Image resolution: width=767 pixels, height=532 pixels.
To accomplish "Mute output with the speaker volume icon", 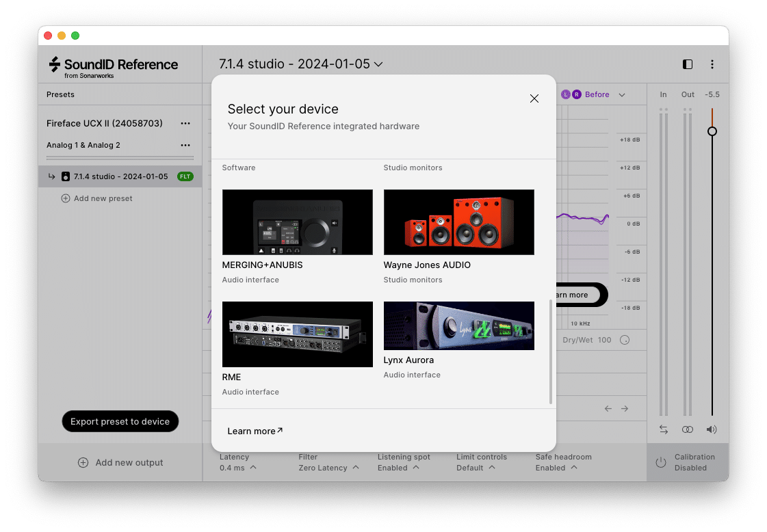I will 712,429.
